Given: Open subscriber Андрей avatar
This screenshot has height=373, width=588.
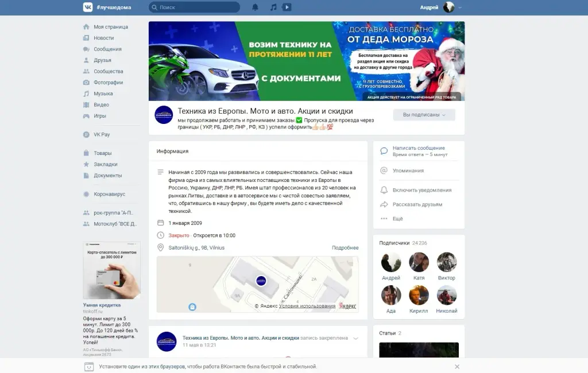Looking at the screenshot, I should pos(391,262).
